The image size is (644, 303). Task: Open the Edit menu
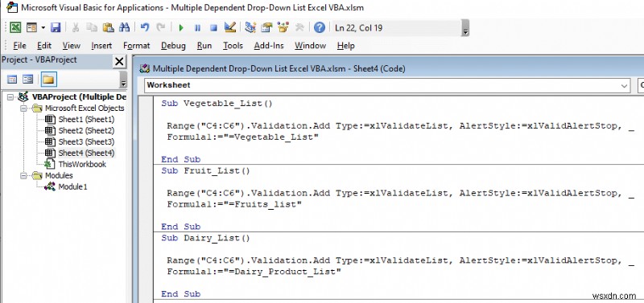coord(44,46)
